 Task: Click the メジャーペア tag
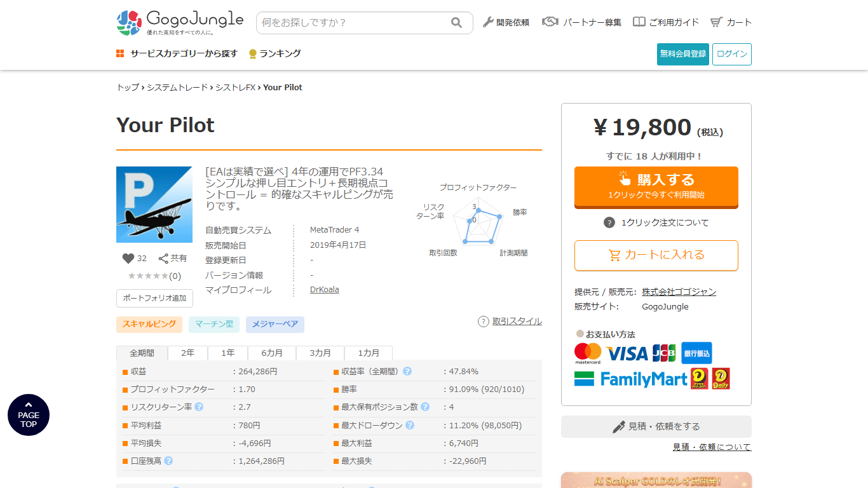275,324
